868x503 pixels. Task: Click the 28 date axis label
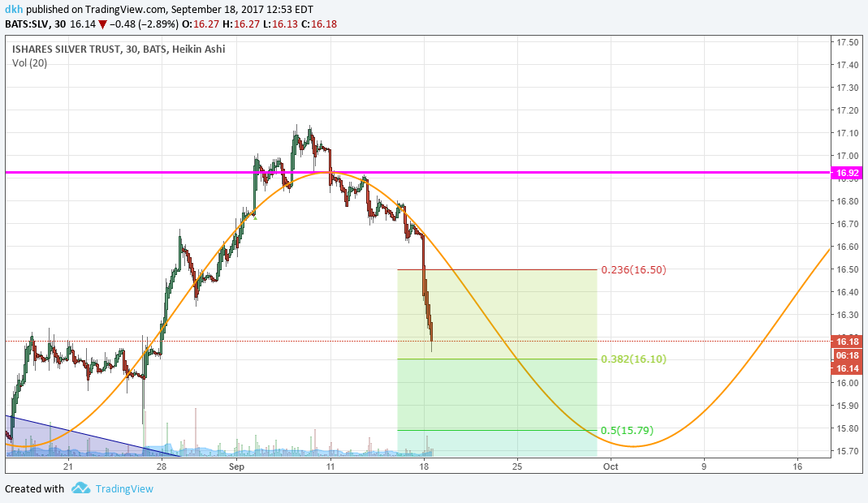point(161,466)
